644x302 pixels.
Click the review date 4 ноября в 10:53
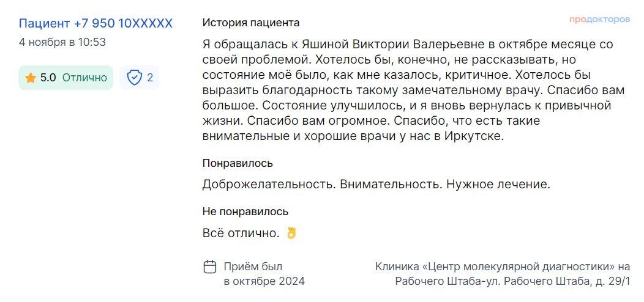(62, 42)
